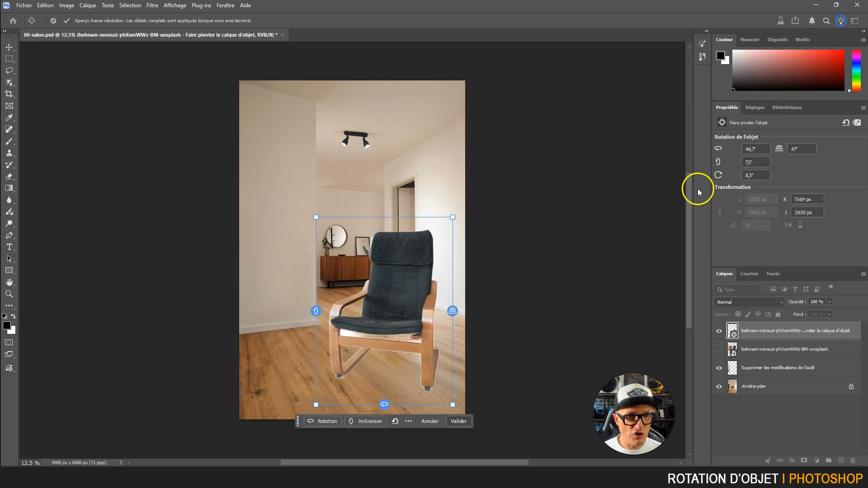Click the Annuler button

coord(429,421)
